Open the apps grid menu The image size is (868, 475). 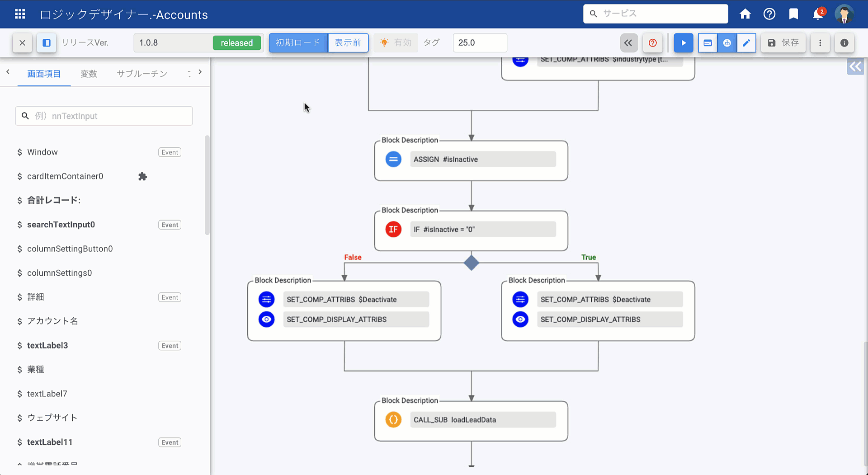[20, 14]
